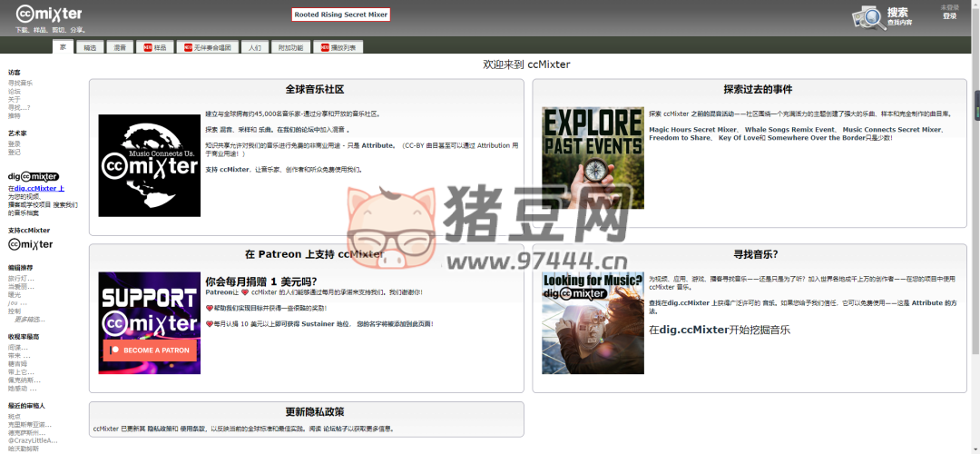Open the Explore Past Events image

[593, 158]
